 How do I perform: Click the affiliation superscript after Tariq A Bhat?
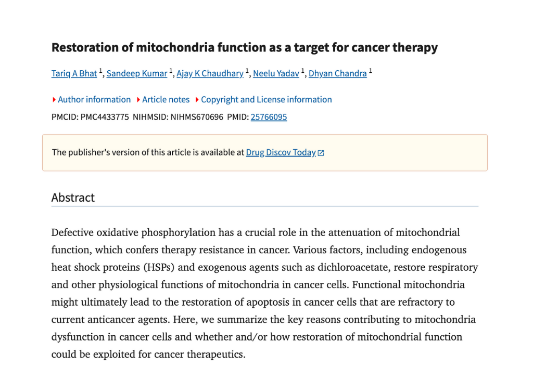coord(101,71)
